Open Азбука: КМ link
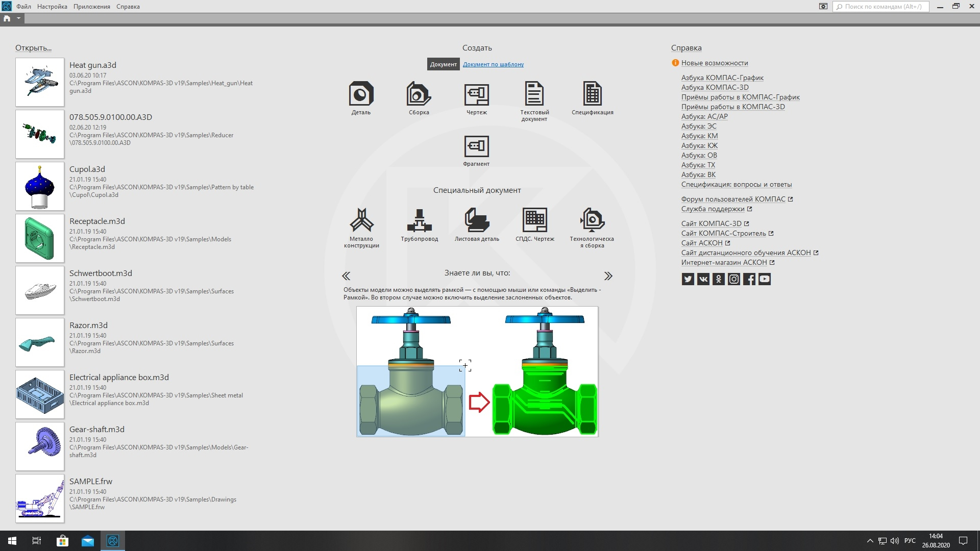Screen dimensions: 980x551 point(699,136)
